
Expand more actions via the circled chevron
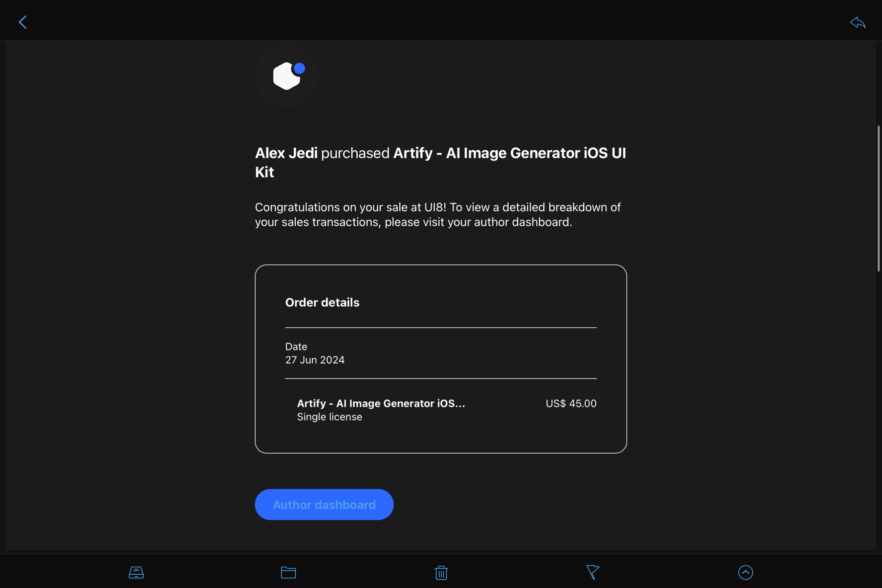[746, 572]
